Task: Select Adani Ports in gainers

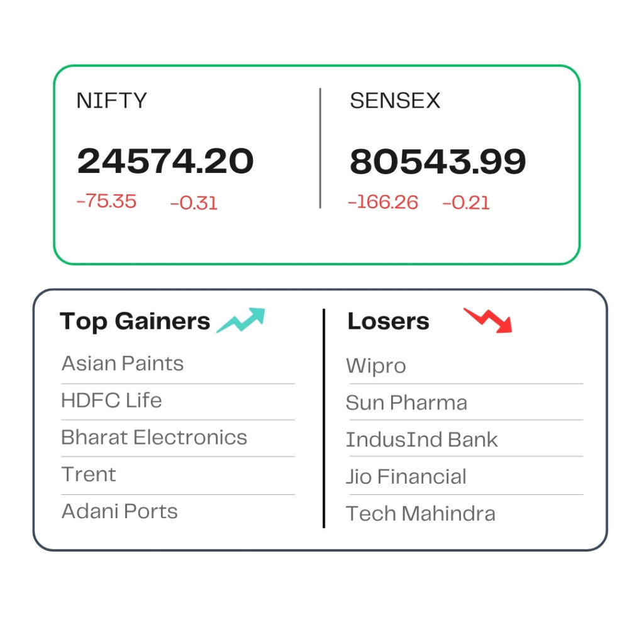Action: click(119, 511)
